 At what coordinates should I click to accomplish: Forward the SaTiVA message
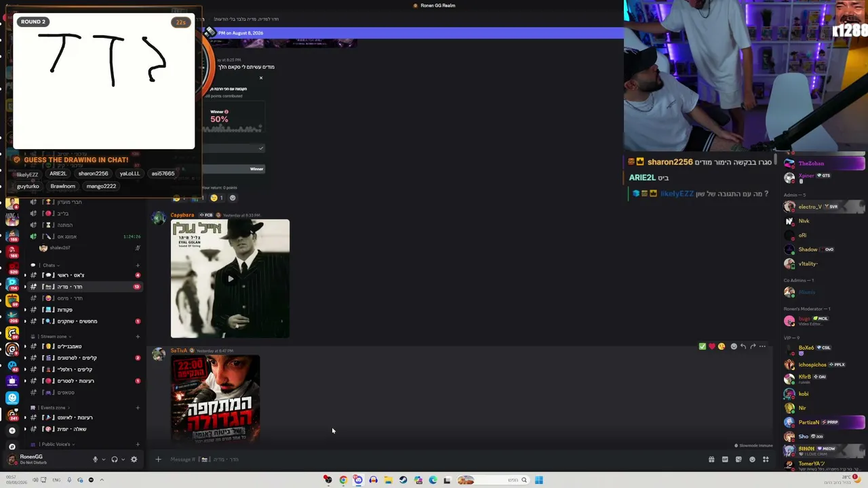pos(753,346)
